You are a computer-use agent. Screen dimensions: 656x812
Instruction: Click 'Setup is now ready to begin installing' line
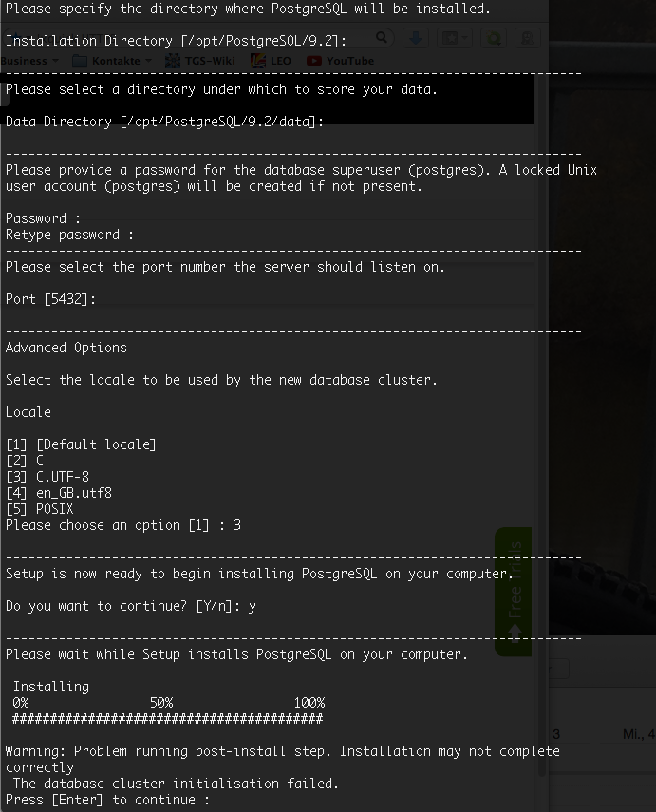(259, 574)
